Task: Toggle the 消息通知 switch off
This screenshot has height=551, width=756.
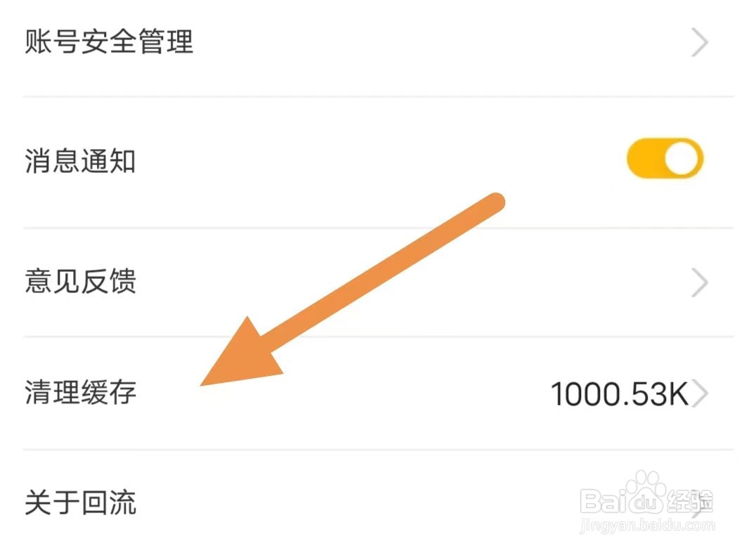Action: point(665,160)
